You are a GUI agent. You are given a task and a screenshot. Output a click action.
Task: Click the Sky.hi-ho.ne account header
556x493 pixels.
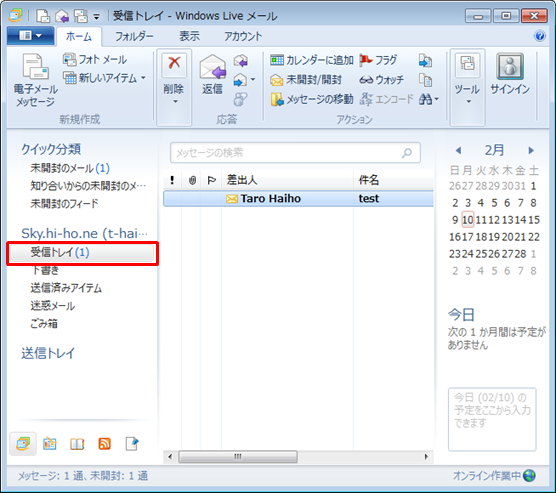pyautogui.click(x=84, y=233)
